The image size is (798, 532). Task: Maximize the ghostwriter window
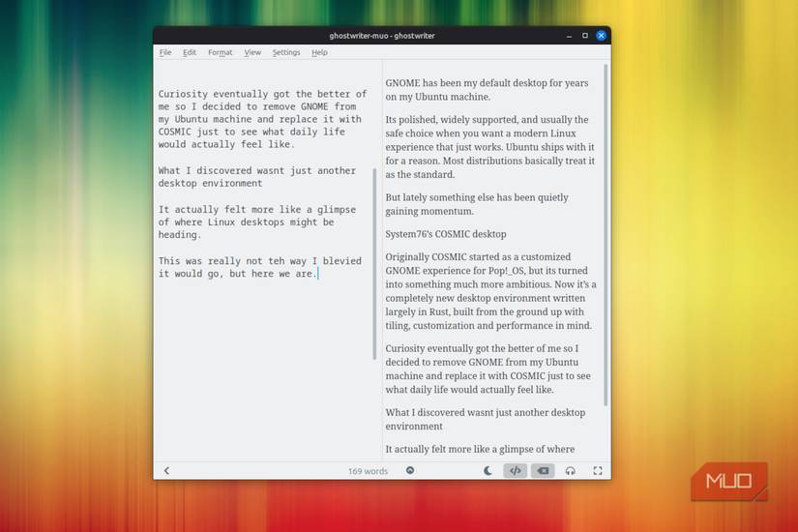(x=585, y=36)
